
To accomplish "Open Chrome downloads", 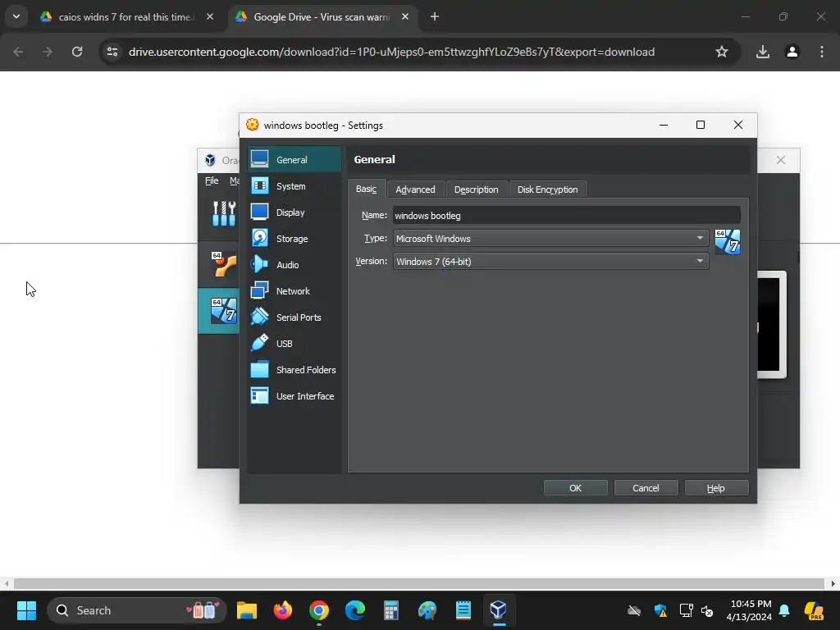I will [x=763, y=52].
